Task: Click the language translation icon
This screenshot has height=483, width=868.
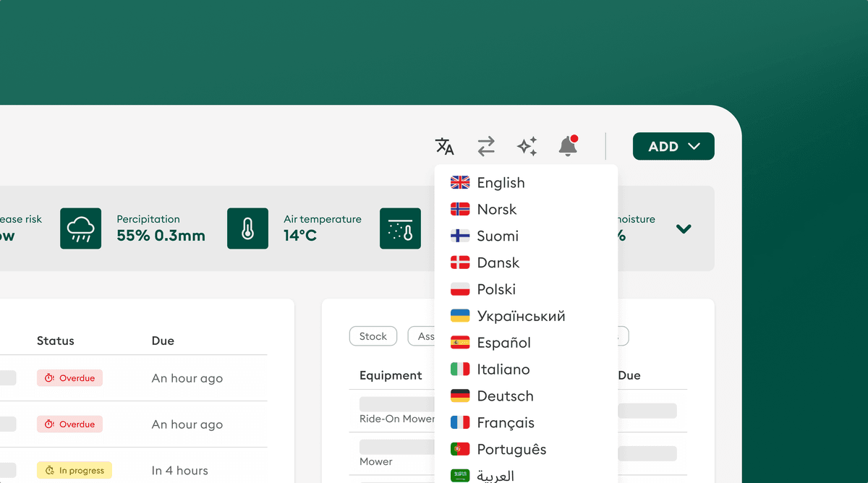Action: pos(445,146)
